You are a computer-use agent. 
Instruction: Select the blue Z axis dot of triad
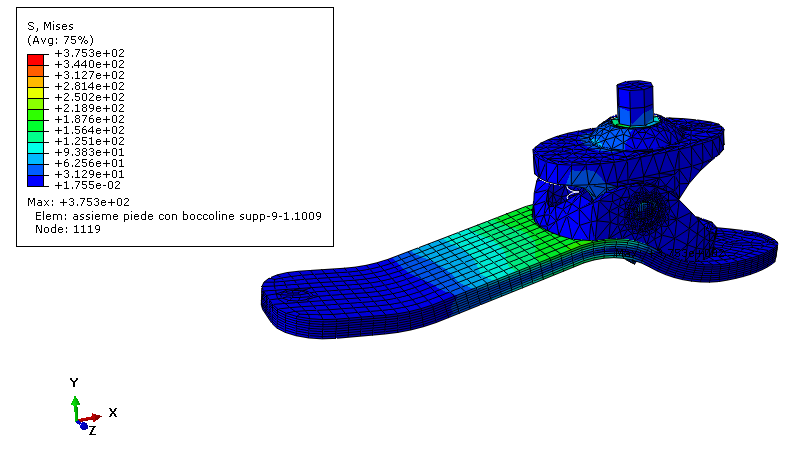83,426
